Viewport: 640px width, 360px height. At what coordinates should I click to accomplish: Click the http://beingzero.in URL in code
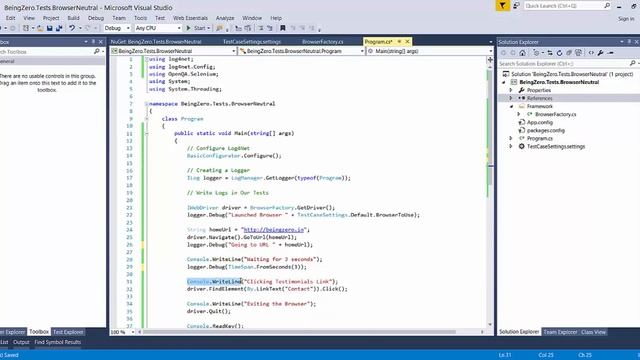click(x=274, y=230)
